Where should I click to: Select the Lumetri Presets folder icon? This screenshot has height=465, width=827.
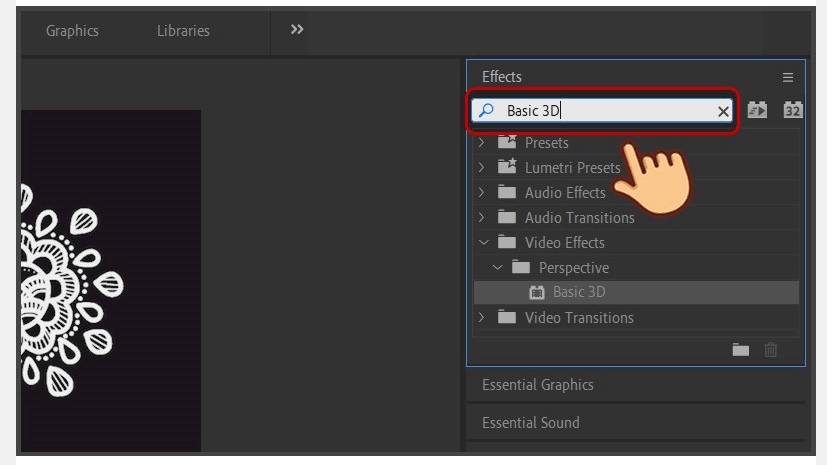click(507, 167)
